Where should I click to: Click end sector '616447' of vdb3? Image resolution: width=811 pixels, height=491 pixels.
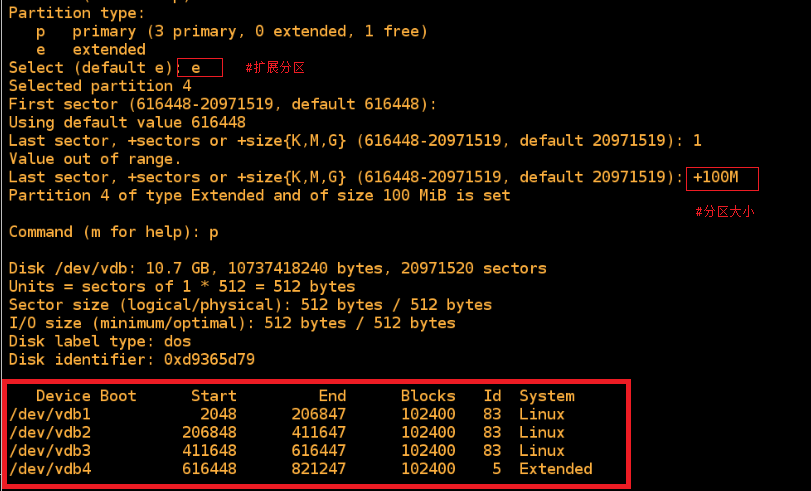click(319, 451)
